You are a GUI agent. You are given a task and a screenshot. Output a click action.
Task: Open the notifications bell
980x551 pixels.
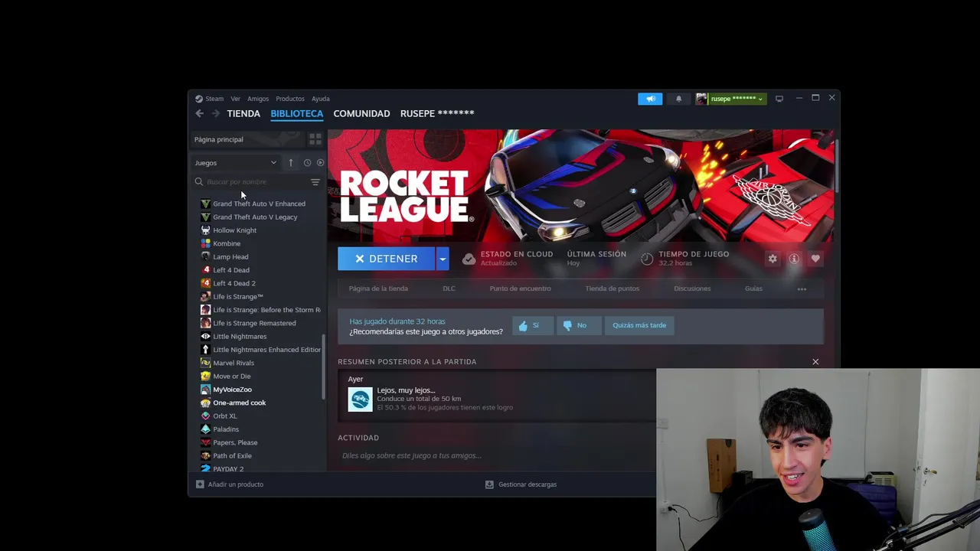[x=678, y=99]
